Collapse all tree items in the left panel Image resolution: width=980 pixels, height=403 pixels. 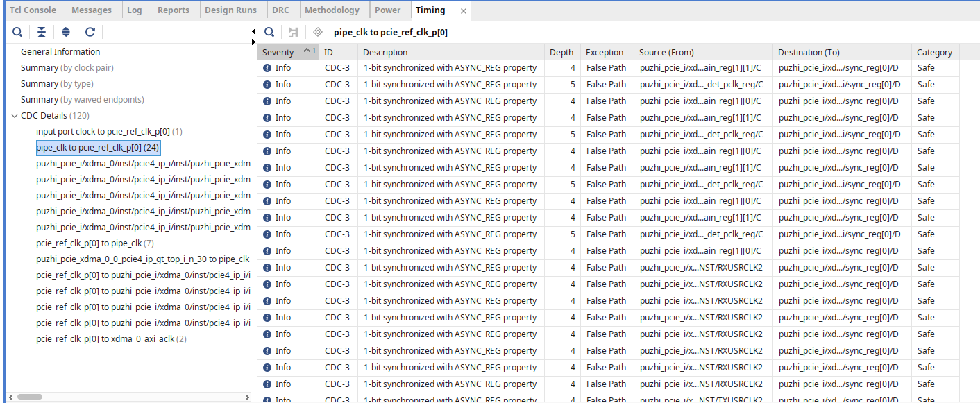42,32
